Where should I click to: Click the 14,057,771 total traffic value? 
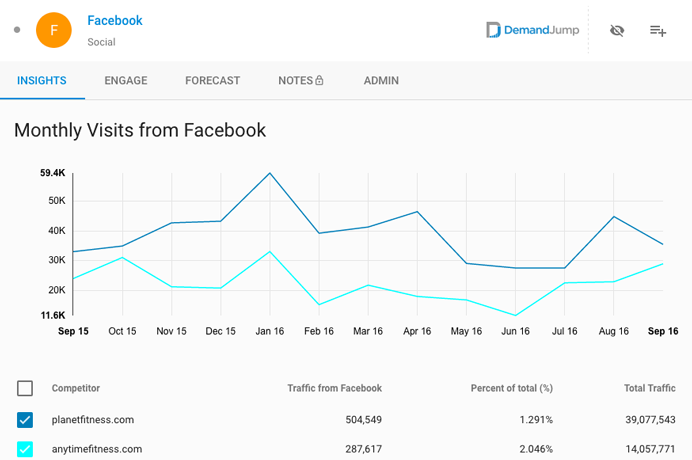pyautogui.click(x=650, y=449)
